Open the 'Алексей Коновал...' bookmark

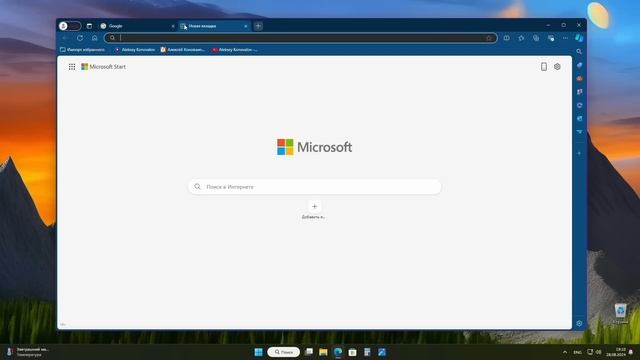(183, 50)
